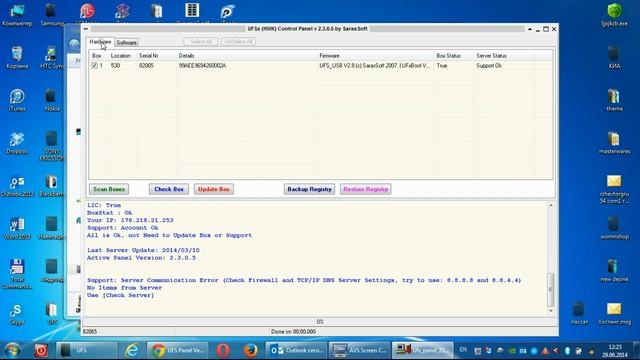The image size is (640, 360).
Task: Select the 'Support Ok' server status cell
Action: click(x=489, y=65)
